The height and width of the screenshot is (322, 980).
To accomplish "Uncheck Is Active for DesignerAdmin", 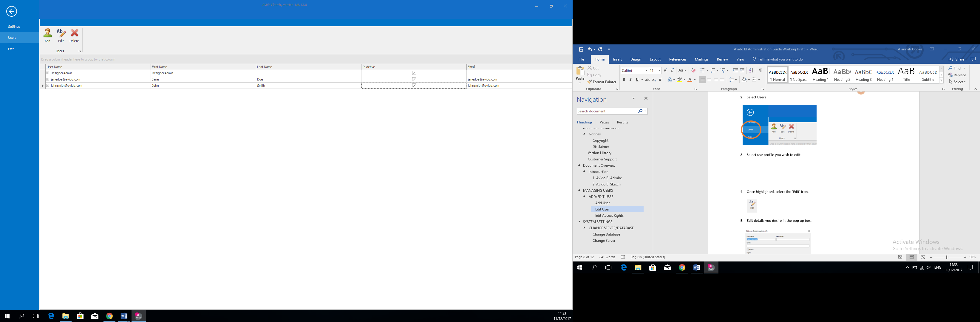I will (414, 73).
